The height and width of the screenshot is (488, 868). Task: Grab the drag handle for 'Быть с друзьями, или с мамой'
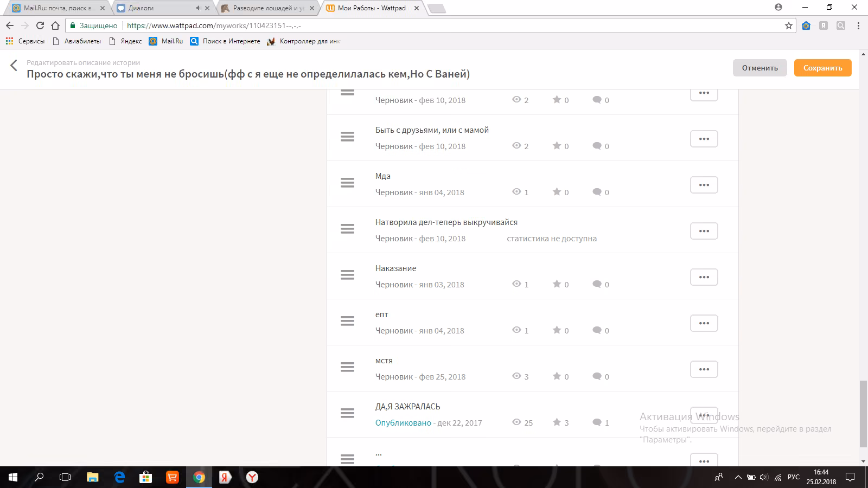(x=347, y=137)
